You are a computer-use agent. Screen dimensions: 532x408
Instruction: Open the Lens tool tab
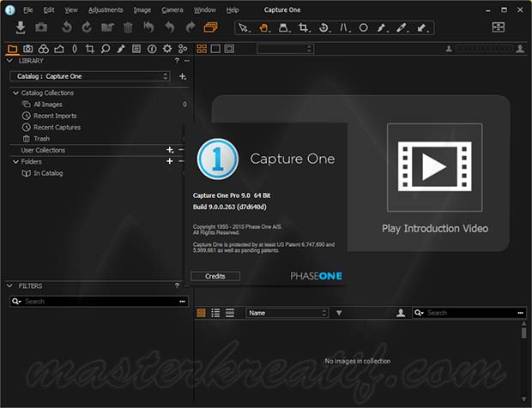(x=75, y=49)
